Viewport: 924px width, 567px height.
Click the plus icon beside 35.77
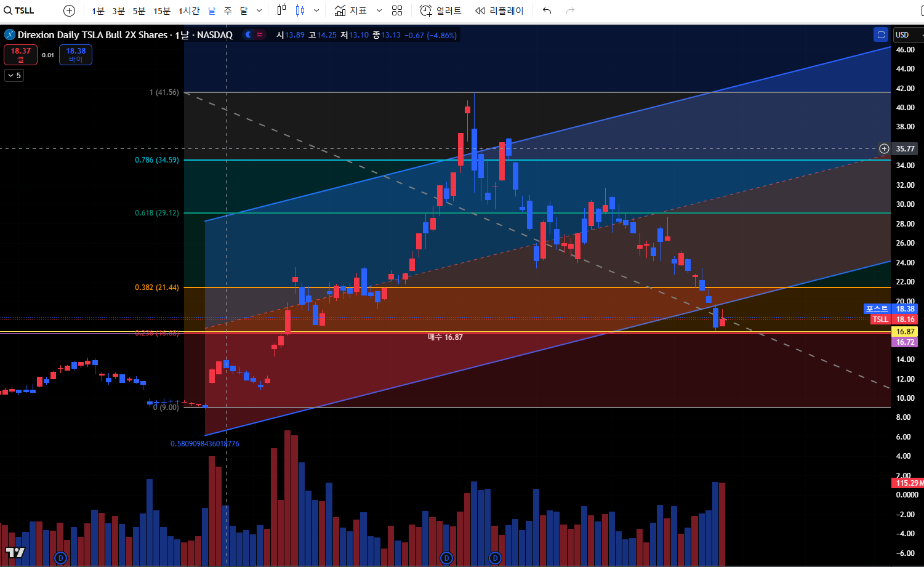click(x=884, y=148)
